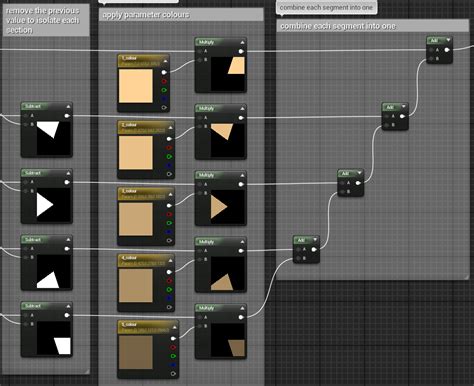
Task: Click the 'combine each segment into one' tooltip bubble
Action: click(327, 7)
